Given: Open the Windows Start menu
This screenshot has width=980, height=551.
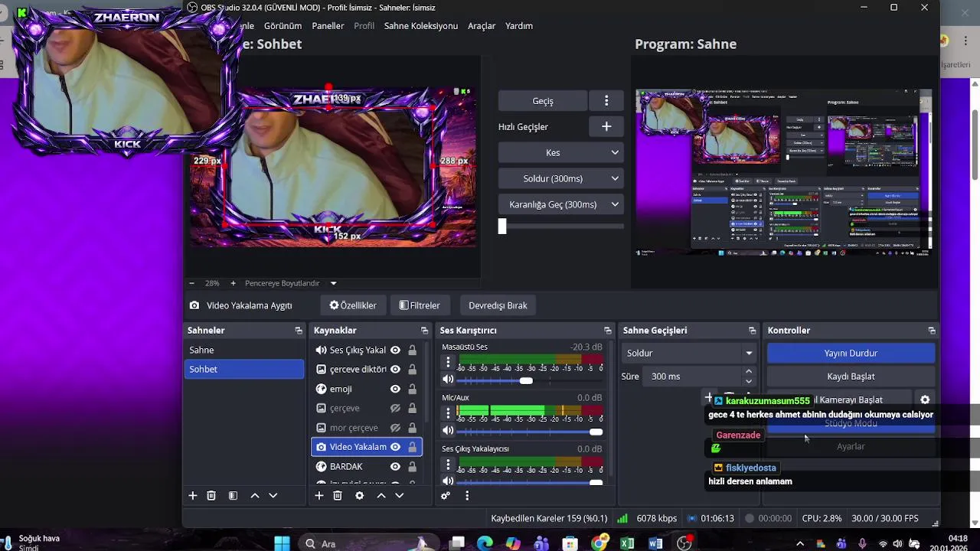Looking at the screenshot, I should tap(282, 544).
